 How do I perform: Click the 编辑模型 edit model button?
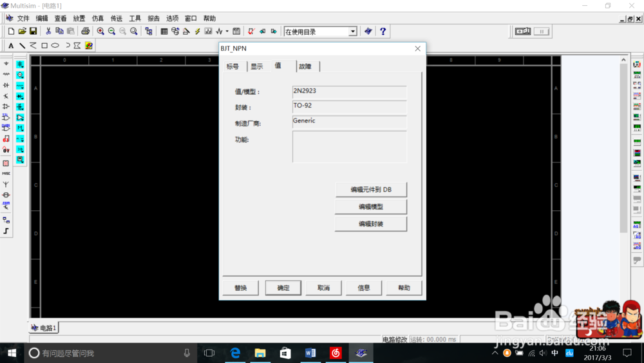click(371, 207)
